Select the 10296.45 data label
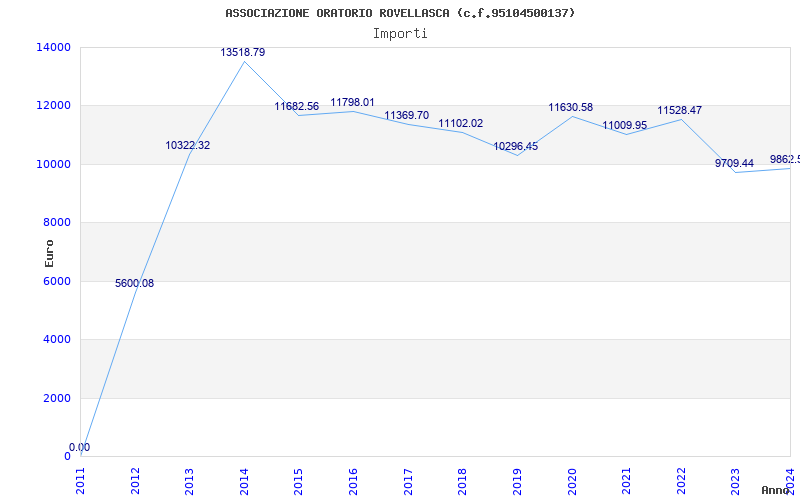Screen dimensions: 800x500 tap(516, 146)
